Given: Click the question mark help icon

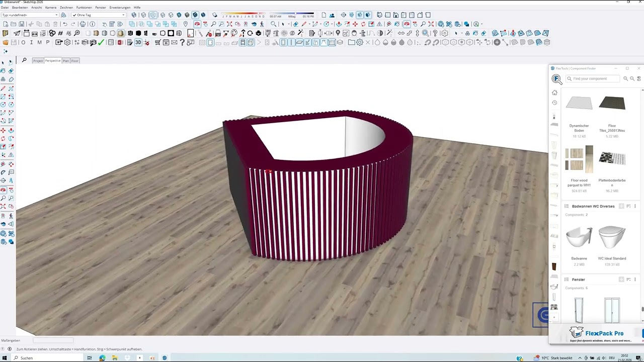Looking at the screenshot, I should 182,43.
